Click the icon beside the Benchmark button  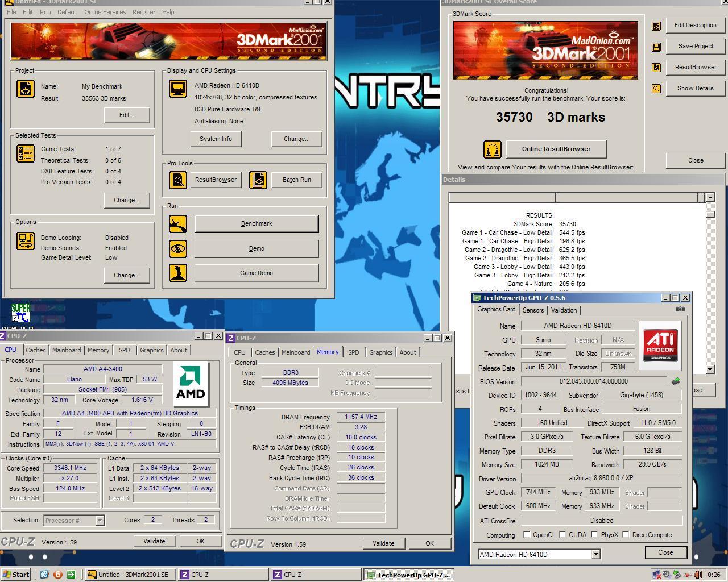pyautogui.click(x=178, y=224)
